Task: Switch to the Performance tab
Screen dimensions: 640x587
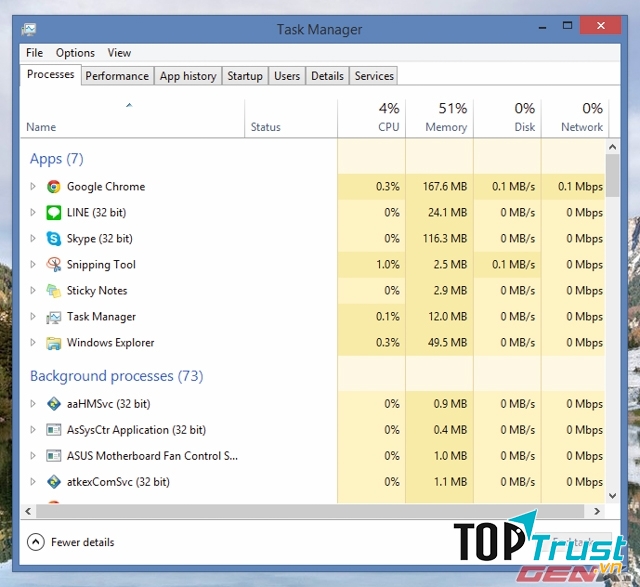Action: point(117,76)
